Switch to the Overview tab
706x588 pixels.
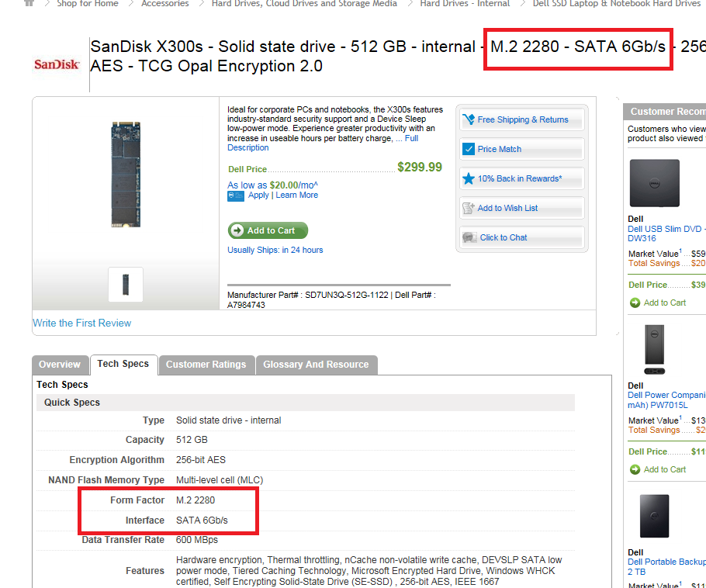(x=60, y=365)
